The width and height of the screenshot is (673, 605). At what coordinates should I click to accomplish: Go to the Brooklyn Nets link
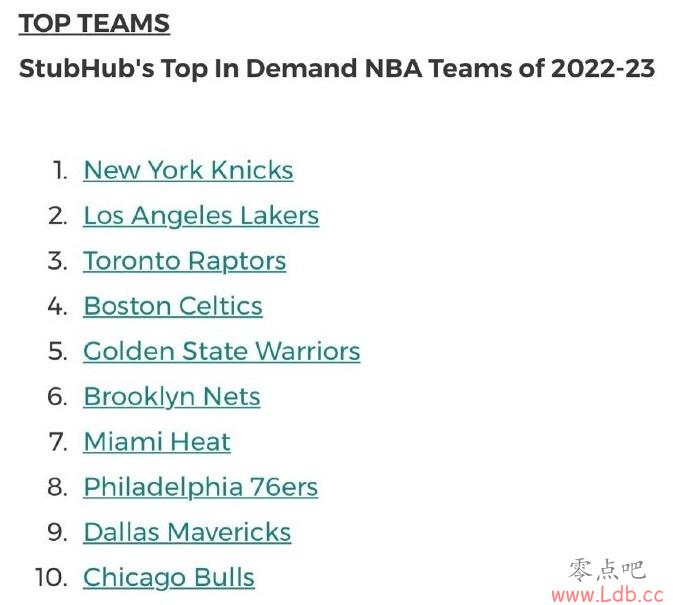point(172,396)
